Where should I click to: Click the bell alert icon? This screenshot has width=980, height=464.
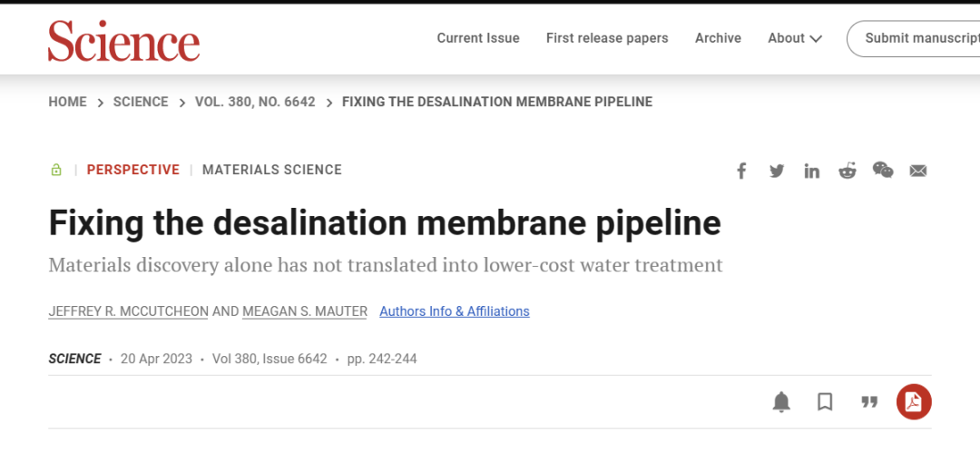tap(781, 402)
